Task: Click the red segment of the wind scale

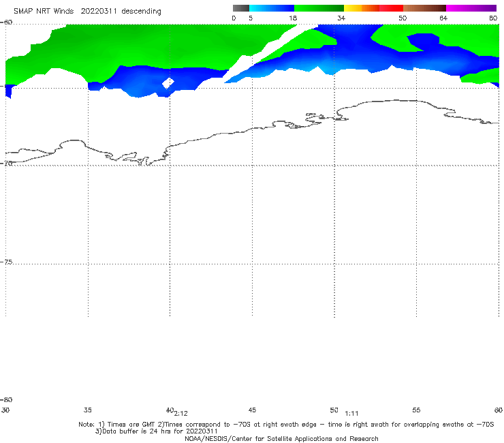Action: pyautogui.click(x=391, y=8)
